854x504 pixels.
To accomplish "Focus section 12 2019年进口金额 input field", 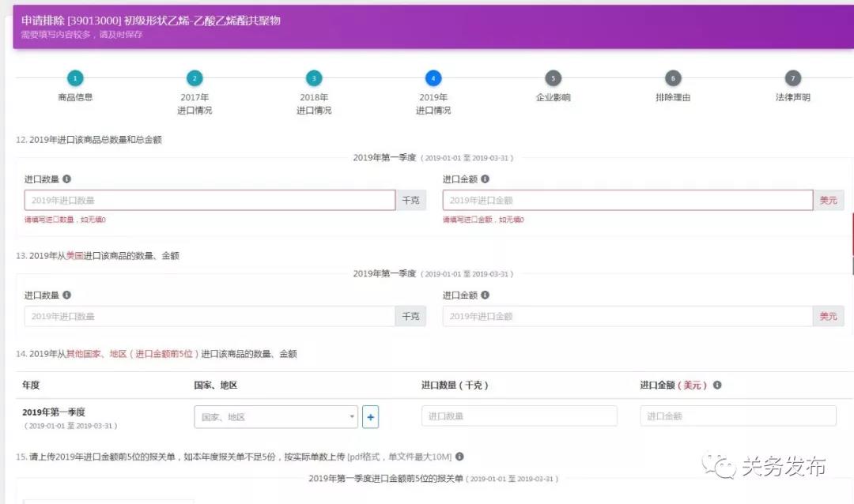I will click(x=627, y=201).
